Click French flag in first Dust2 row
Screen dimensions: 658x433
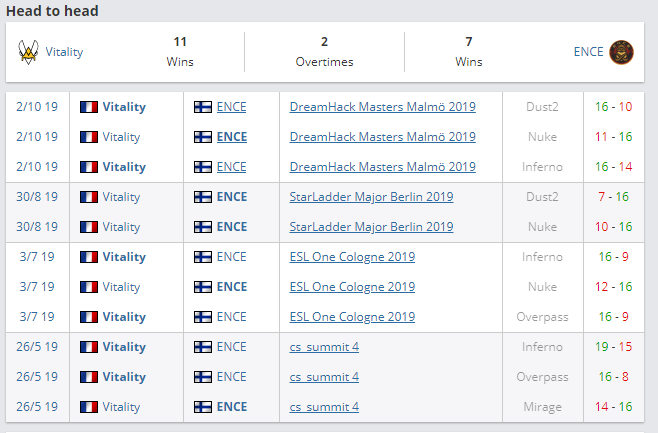[x=89, y=107]
